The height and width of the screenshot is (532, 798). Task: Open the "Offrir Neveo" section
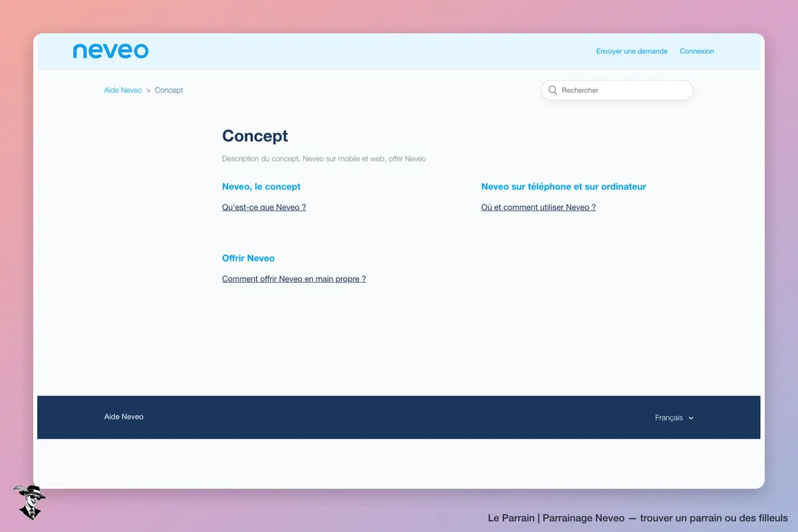[248, 258]
